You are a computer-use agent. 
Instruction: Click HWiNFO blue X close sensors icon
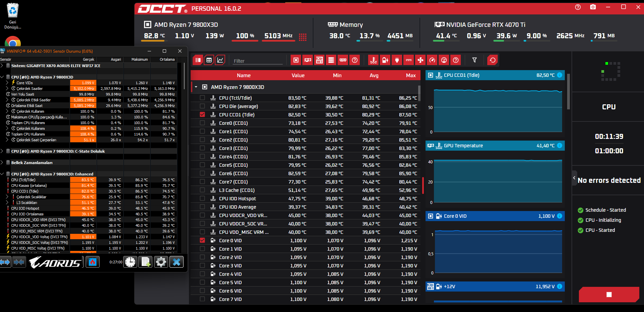tap(177, 262)
